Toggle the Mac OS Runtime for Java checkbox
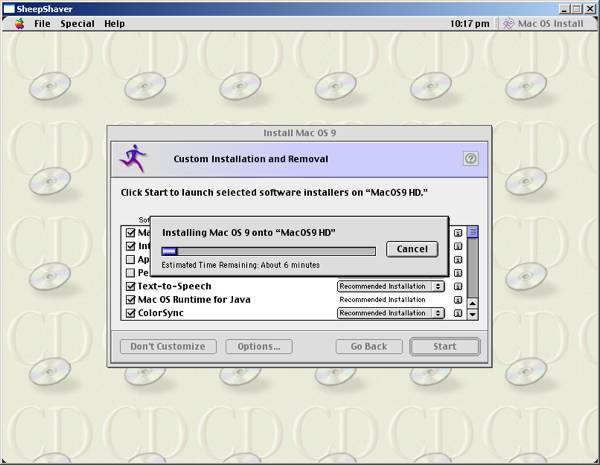600x465 pixels. pyautogui.click(x=130, y=299)
